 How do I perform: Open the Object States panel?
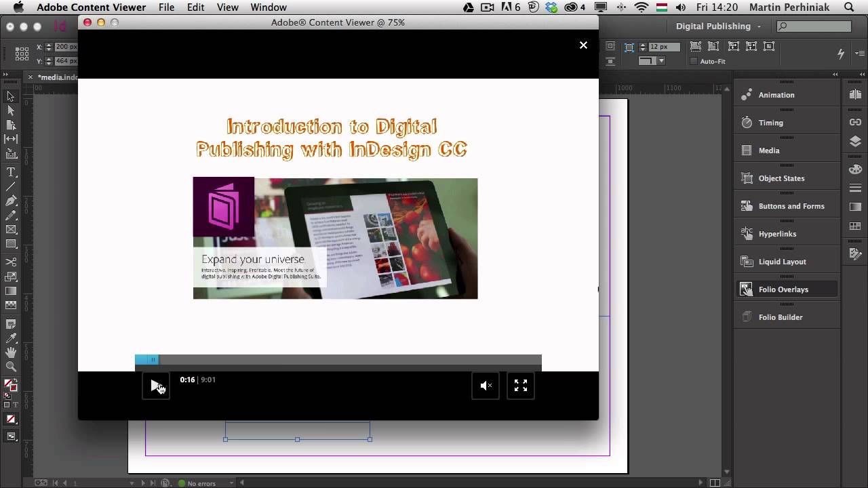[x=788, y=178]
